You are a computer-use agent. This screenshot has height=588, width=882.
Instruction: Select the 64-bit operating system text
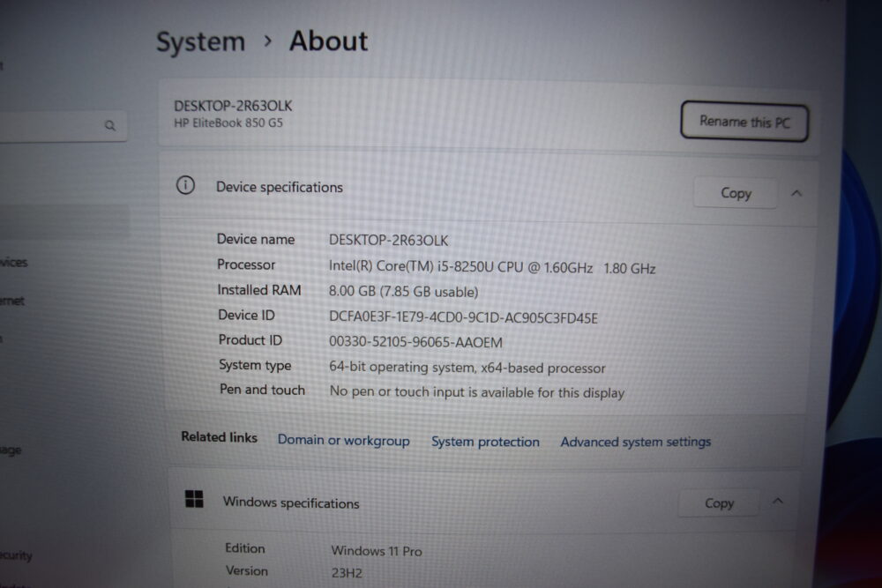tap(467, 368)
